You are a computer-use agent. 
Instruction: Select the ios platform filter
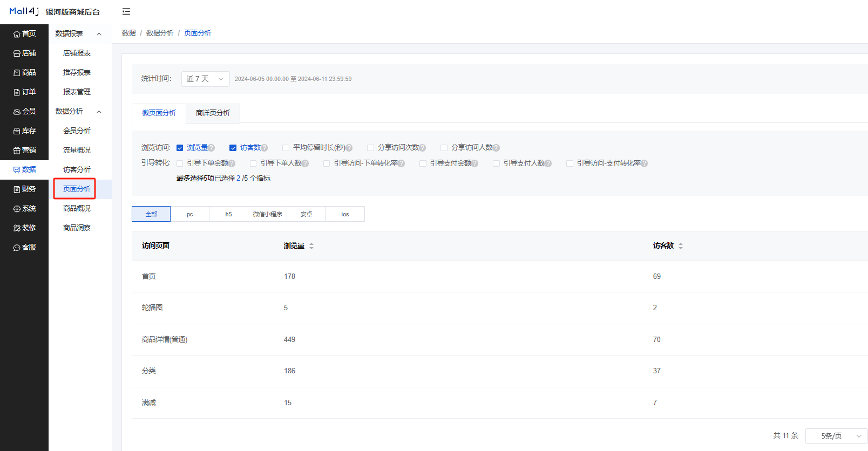[345, 214]
